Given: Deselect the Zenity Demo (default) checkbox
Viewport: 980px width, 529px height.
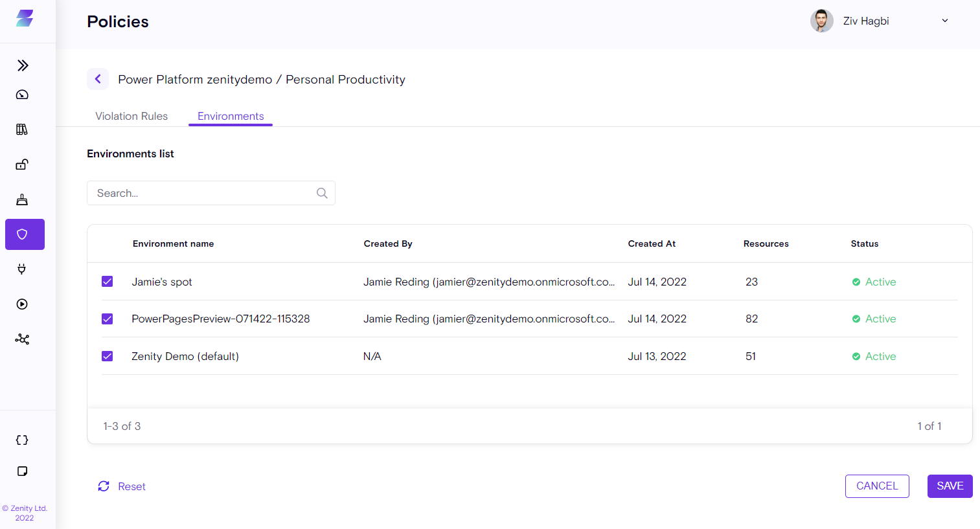Looking at the screenshot, I should coord(108,356).
